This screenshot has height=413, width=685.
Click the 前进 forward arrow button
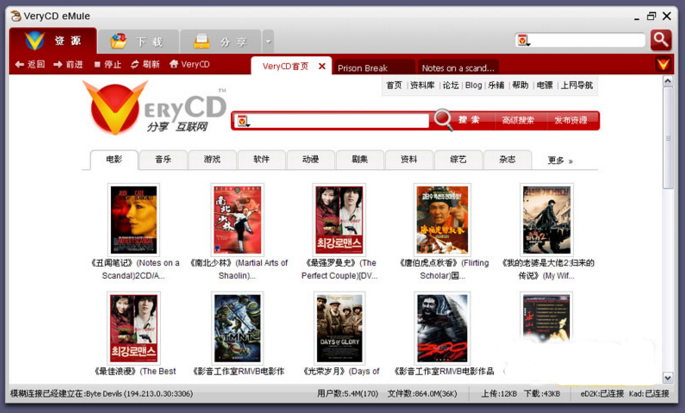coord(68,64)
